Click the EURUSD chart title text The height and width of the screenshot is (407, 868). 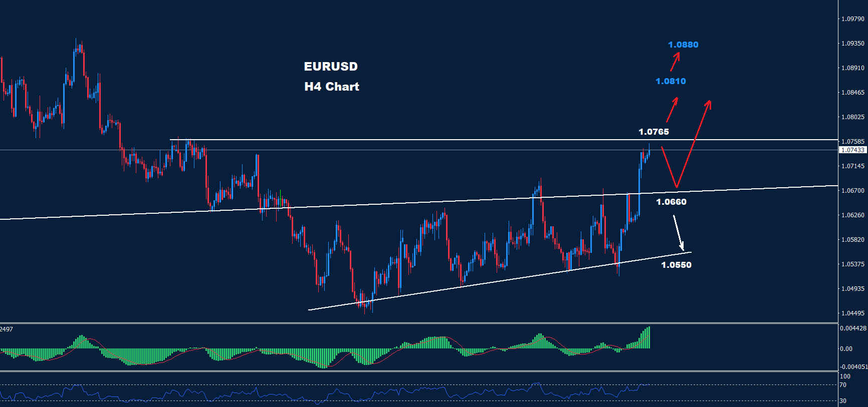pos(331,67)
